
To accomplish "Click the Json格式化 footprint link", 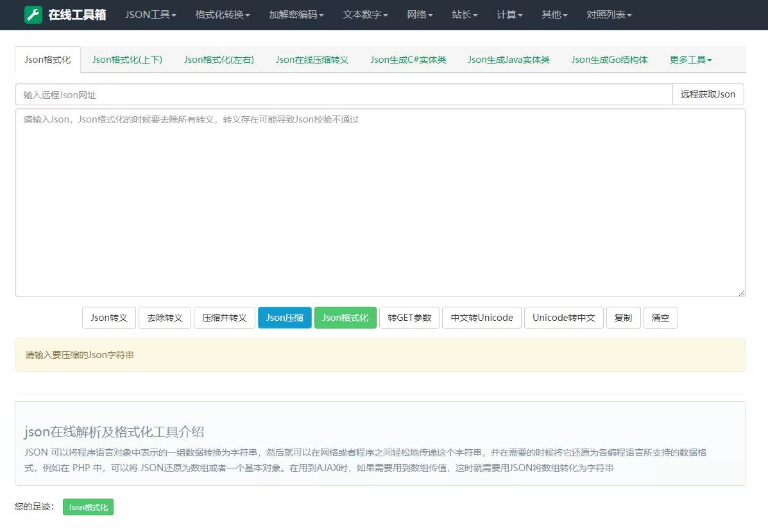I will pyautogui.click(x=88, y=506).
